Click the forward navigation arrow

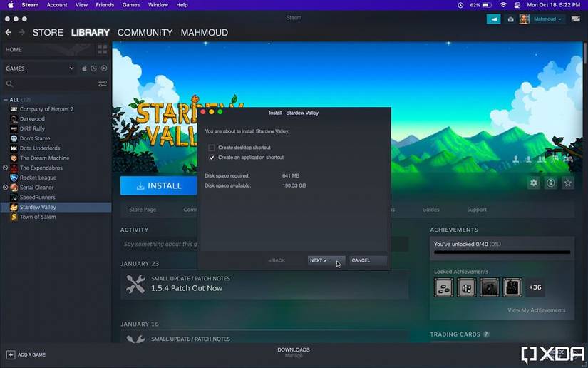click(x=22, y=33)
